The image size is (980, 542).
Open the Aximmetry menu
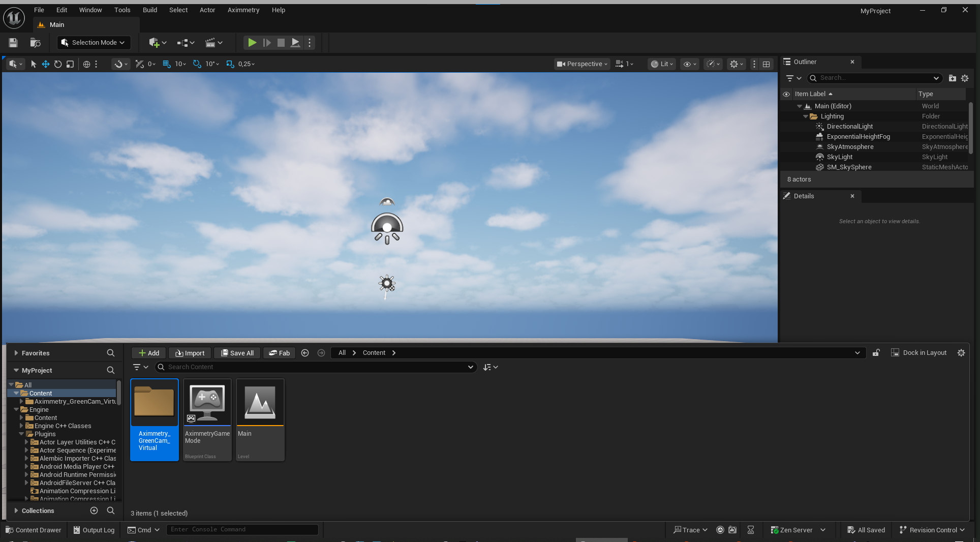click(243, 10)
